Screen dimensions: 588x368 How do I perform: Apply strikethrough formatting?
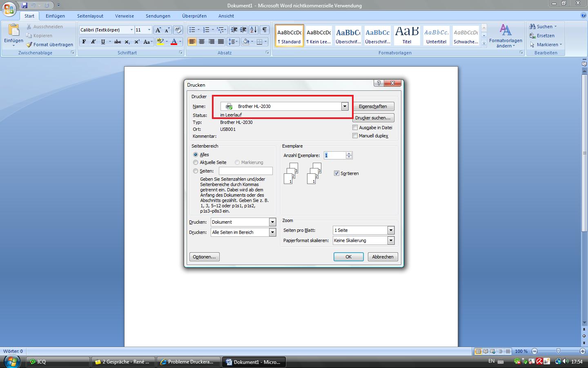pos(118,42)
